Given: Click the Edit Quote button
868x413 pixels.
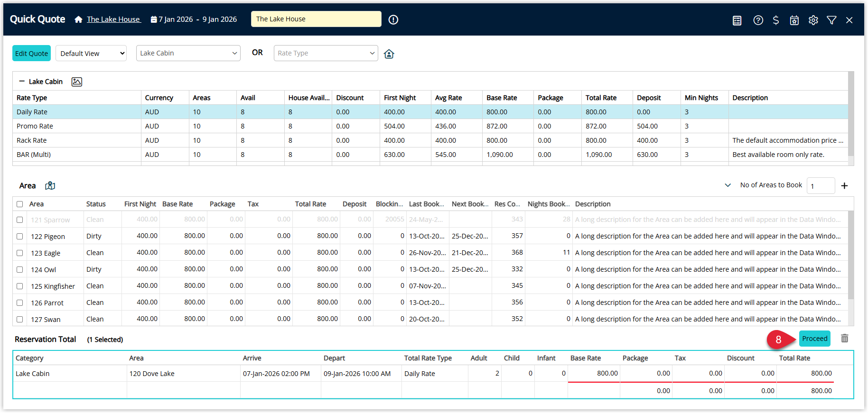Looking at the screenshot, I should click(x=31, y=53).
